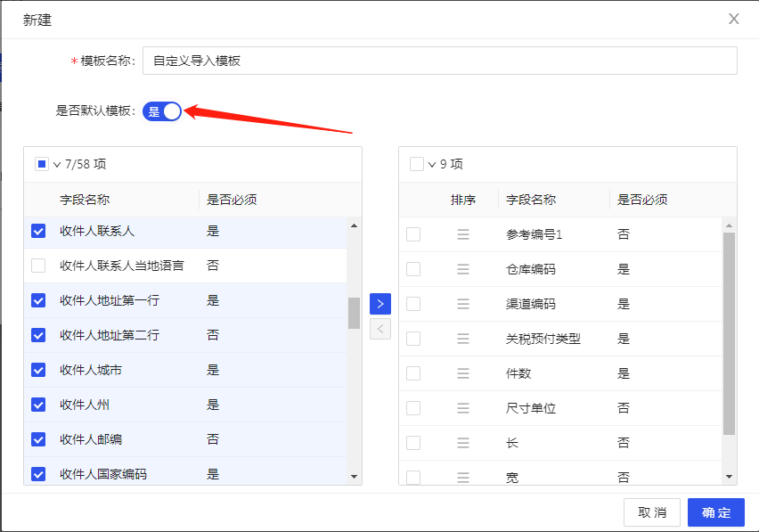This screenshot has height=532, width=759.
Task: Check 仓库编码 in the right list
Action: pos(413,269)
